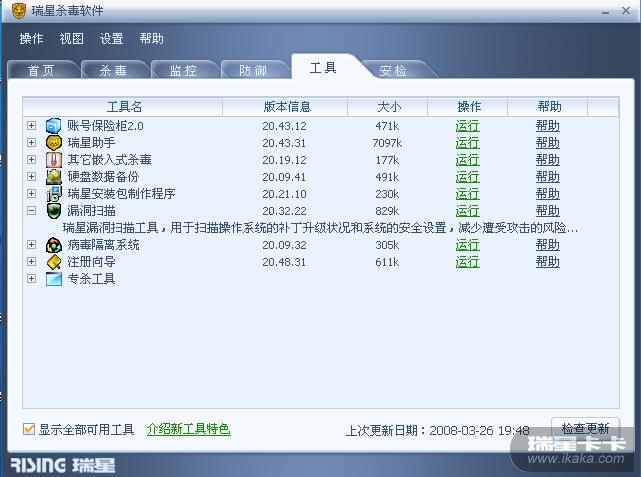Expand the 瑞星安装包制作程序 row
641x477 pixels.
31,193
